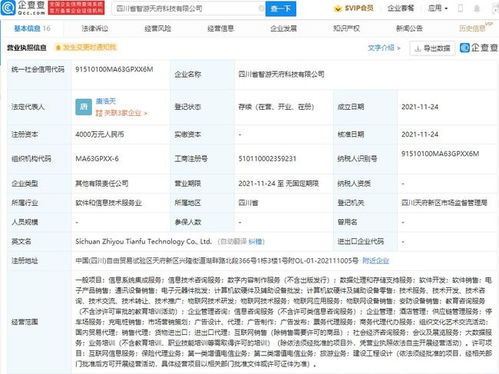Switch to the 新闻公告 tab

[x=409, y=29]
